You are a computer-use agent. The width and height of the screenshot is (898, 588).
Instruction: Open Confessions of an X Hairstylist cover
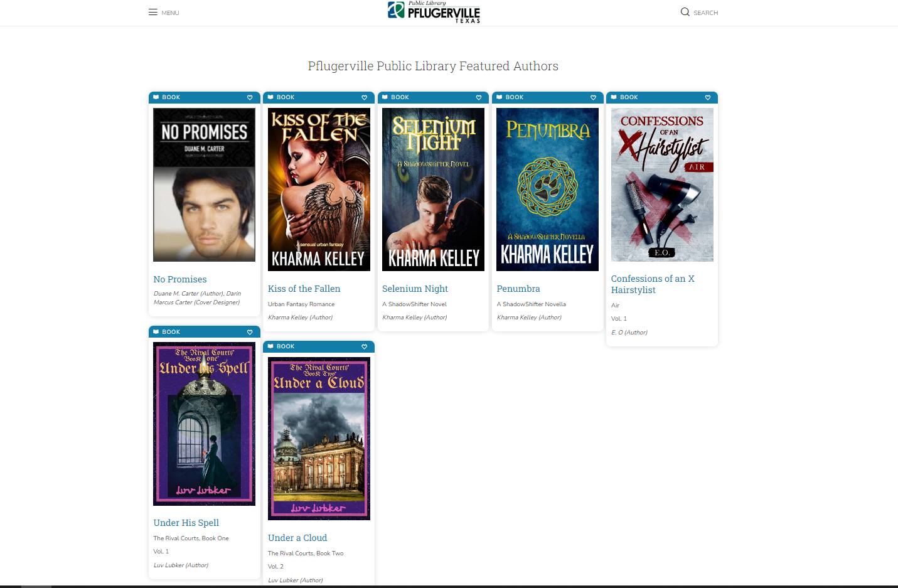tap(662, 184)
